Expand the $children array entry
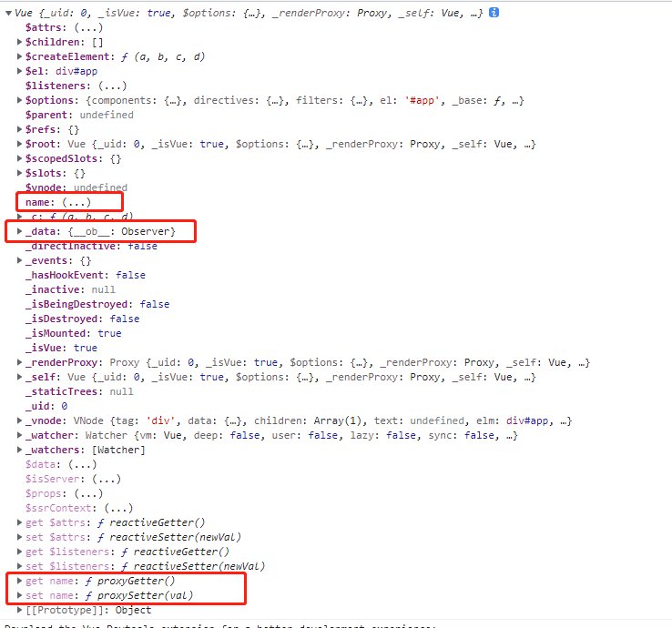Image resolution: width=672 pixels, height=628 pixels. tap(20, 43)
